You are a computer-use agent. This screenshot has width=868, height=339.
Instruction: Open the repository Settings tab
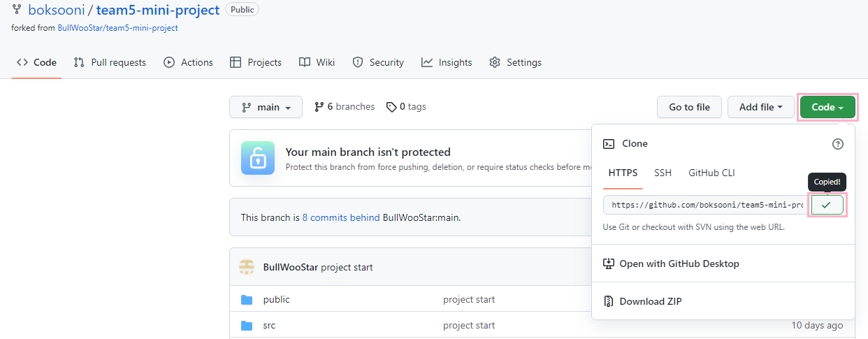coord(515,62)
